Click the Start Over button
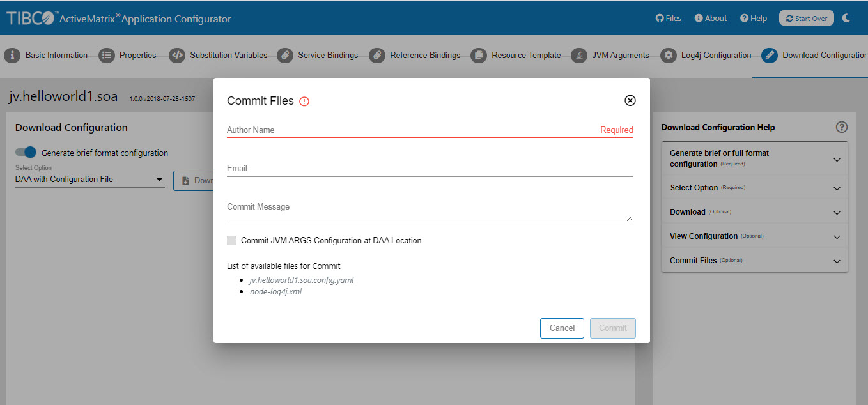The height and width of the screenshot is (405, 868). click(x=806, y=19)
